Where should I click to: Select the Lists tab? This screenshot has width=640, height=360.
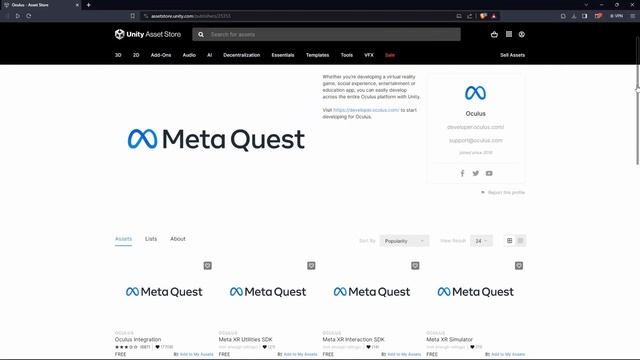[151, 239]
